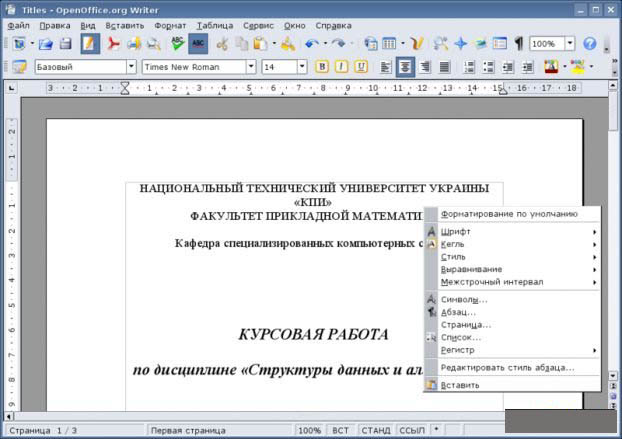Save document with the floppy disk icon
The height and width of the screenshot is (439, 622).
pos(66,44)
